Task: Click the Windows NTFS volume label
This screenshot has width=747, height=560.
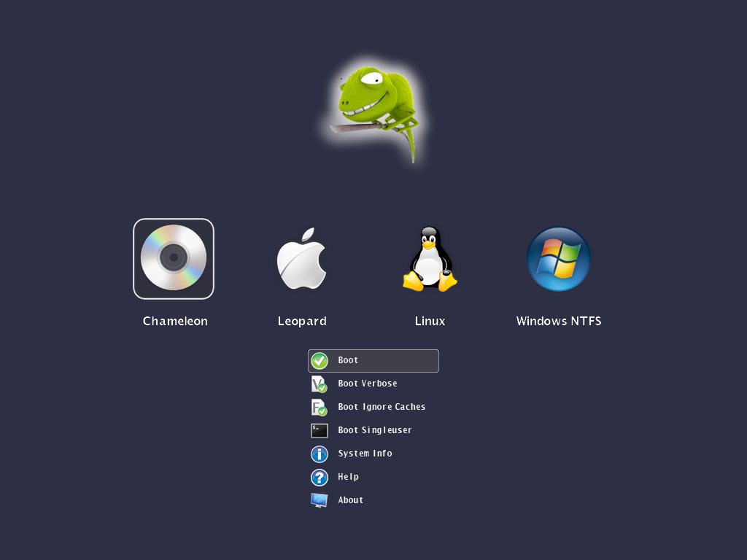Action: tap(559, 321)
